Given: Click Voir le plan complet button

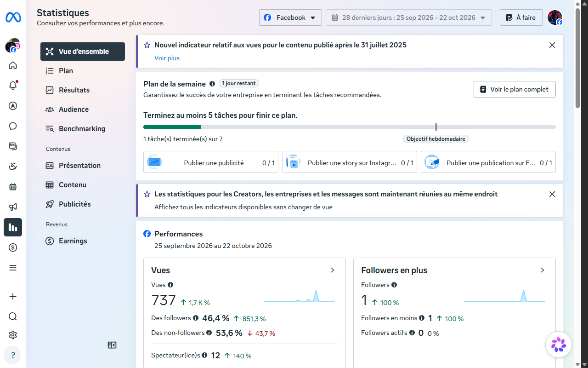Looking at the screenshot, I should (x=514, y=89).
